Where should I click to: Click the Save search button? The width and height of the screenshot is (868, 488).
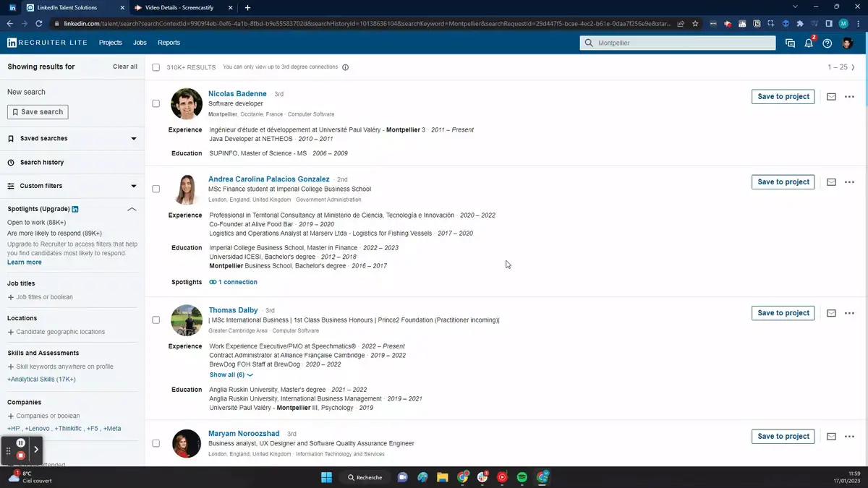pyautogui.click(x=38, y=112)
